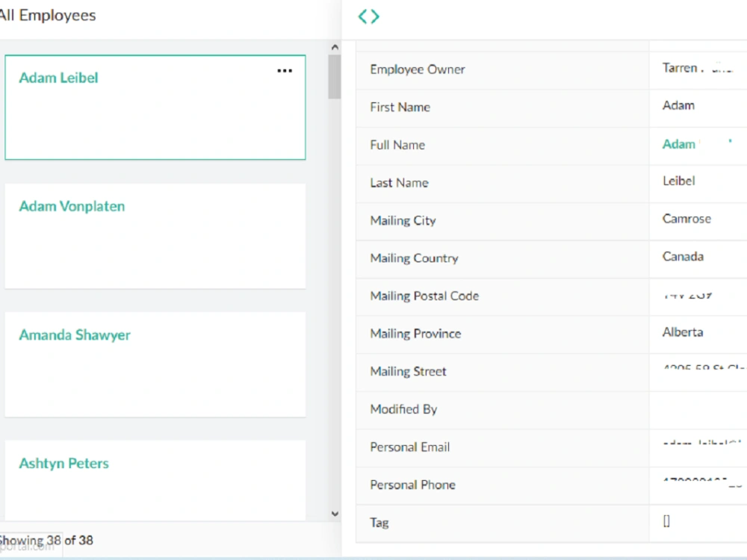Click the Mailing Country value Canada
The height and width of the screenshot is (560, 747).
click(x=683, y=257)
